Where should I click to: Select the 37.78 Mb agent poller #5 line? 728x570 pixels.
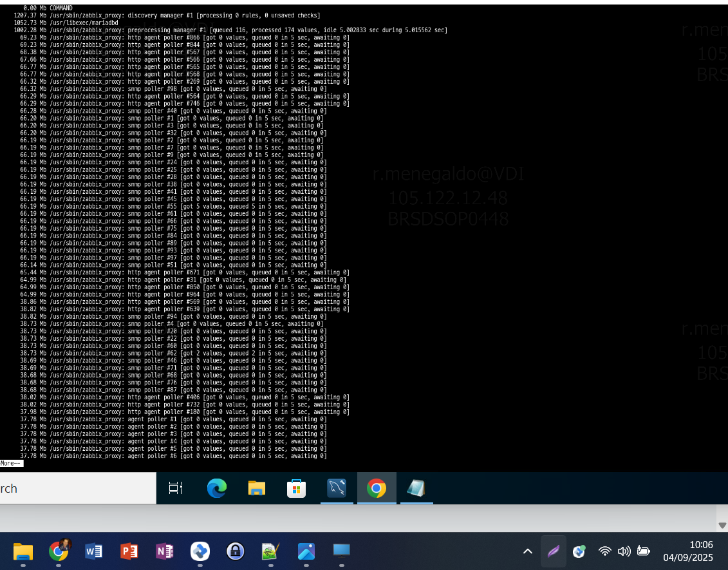(173, 448)
